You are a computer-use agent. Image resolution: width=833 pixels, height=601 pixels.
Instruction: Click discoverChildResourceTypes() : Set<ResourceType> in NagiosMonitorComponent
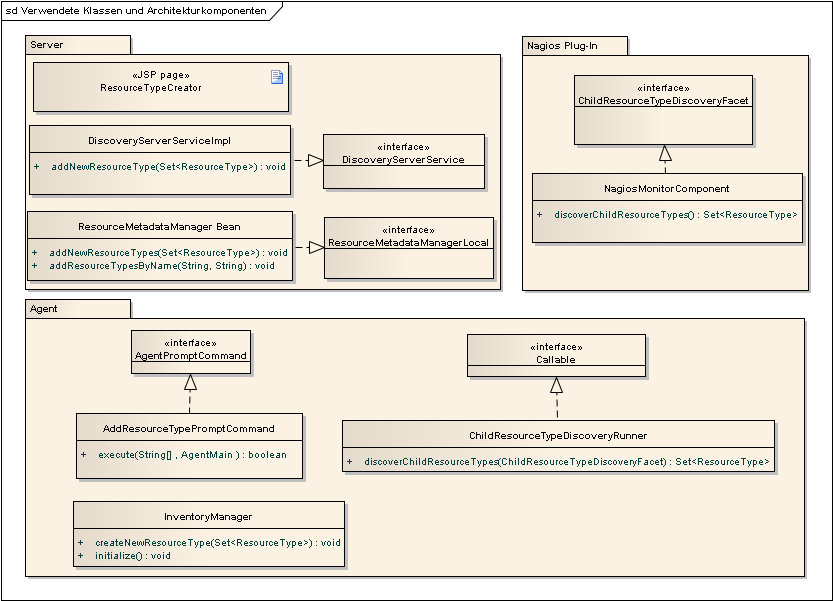(676, 215)
